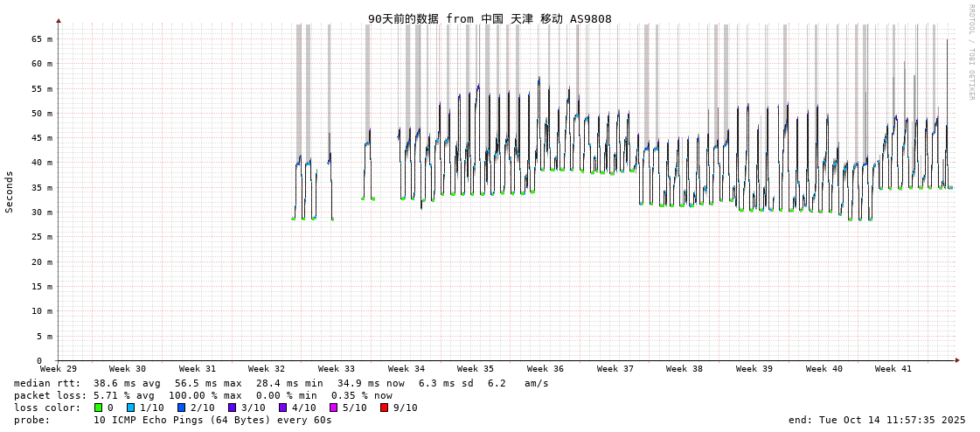Select the Week 33 x-axis label
Viewport: 980px width, 432px height.
point(337,369)
